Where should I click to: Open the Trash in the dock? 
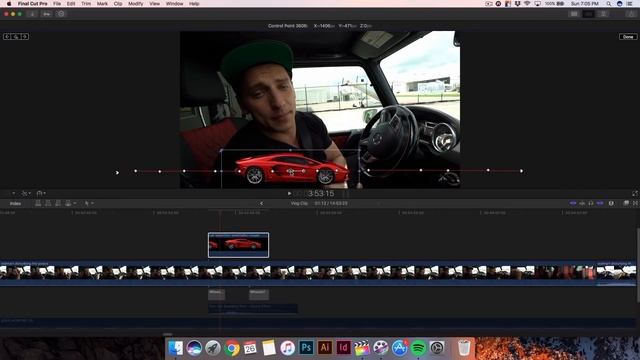pyautogui.click(x=464, y=348)
